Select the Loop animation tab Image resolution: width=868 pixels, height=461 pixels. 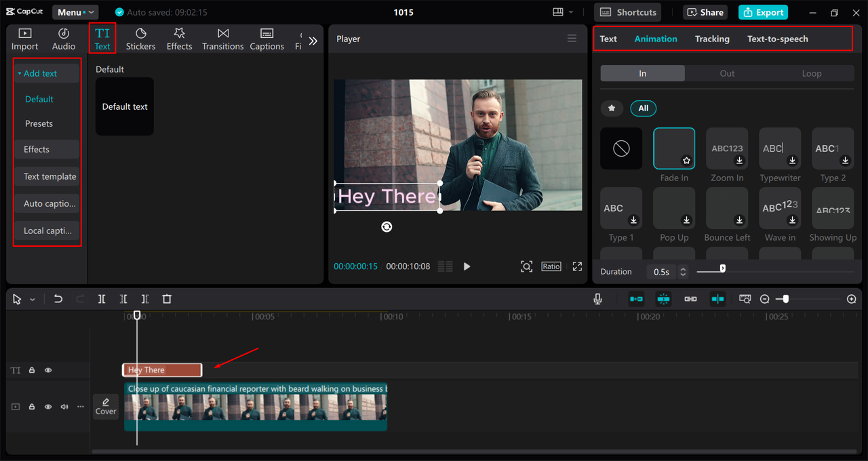812,73
